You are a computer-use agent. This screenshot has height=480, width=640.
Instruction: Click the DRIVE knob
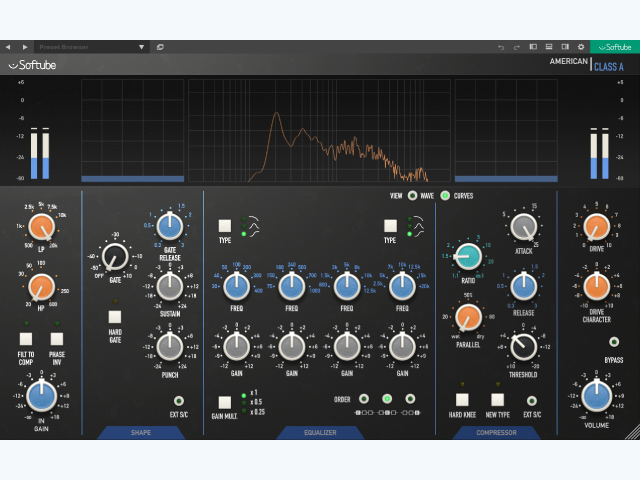[x=596, y=227]
